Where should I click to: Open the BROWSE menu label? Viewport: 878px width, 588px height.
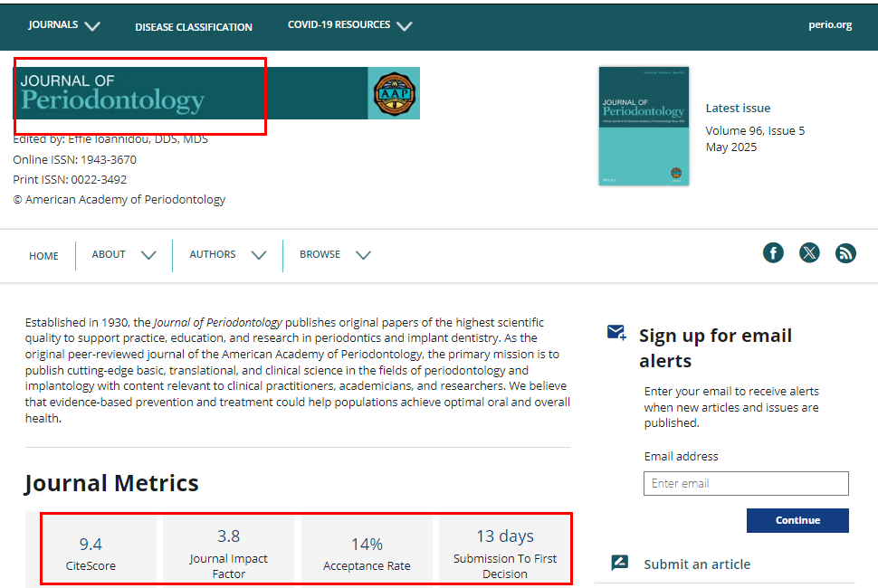[320, 254]
